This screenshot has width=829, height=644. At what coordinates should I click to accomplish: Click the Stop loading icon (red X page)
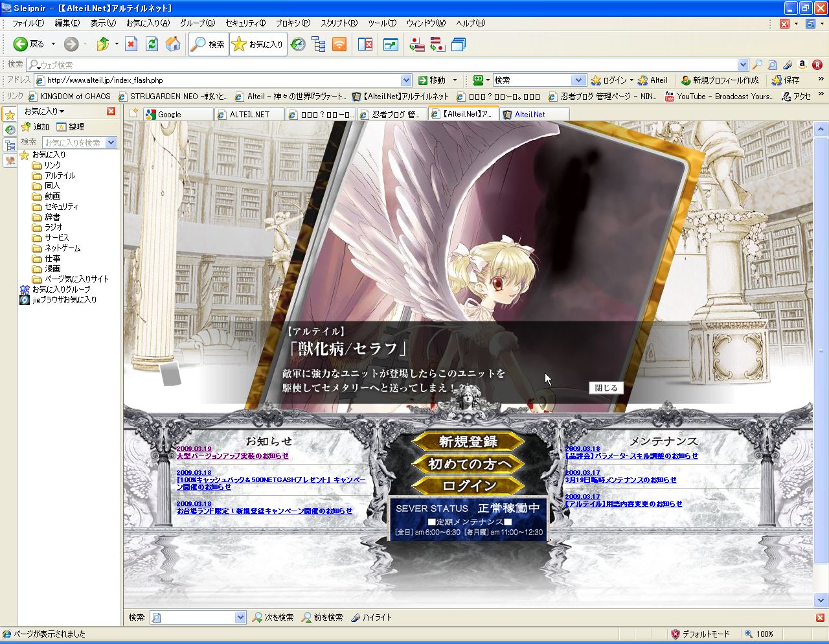click(x=131, y=44)
